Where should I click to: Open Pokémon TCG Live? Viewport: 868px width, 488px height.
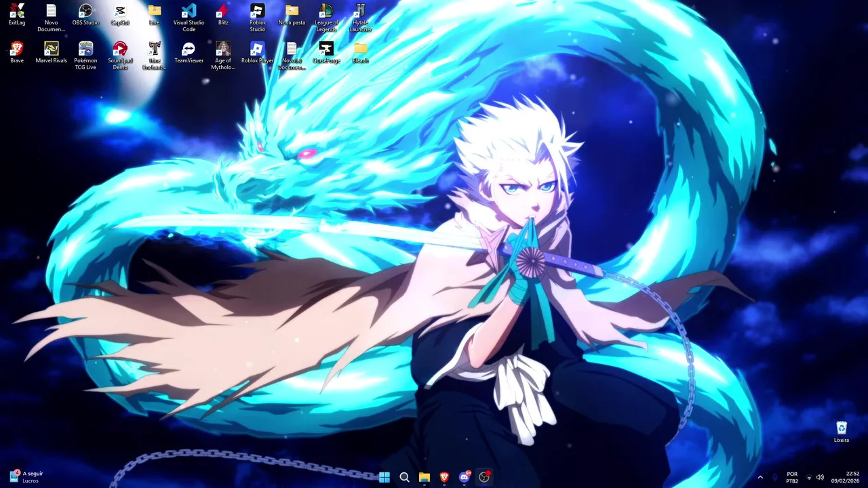[x=85, y=56]
